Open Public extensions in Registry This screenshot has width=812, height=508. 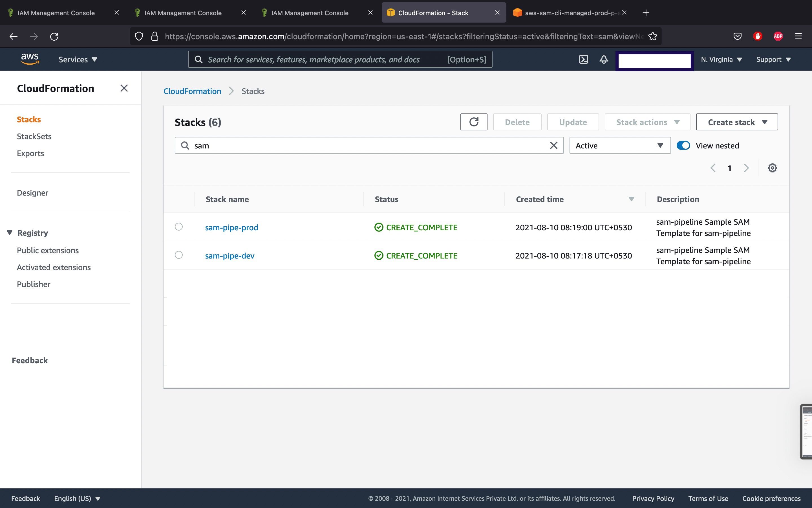pyautogui.click(x=48, y=250)
